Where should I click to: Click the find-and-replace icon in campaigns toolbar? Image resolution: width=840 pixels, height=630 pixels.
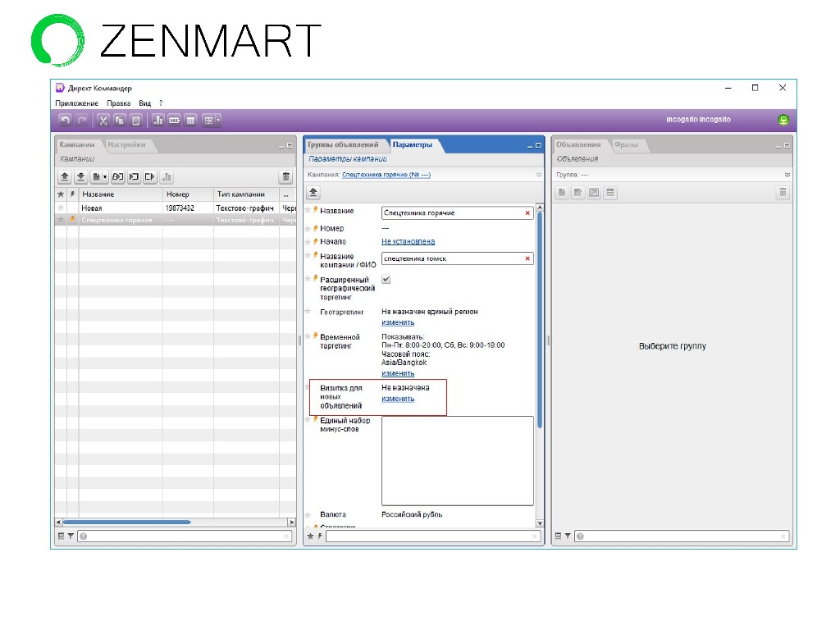(118, 177)
